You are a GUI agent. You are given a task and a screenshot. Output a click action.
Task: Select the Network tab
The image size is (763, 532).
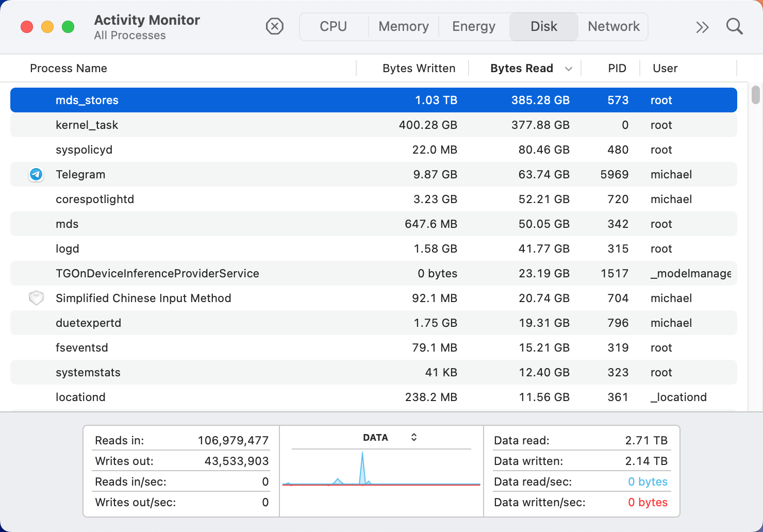613,26
